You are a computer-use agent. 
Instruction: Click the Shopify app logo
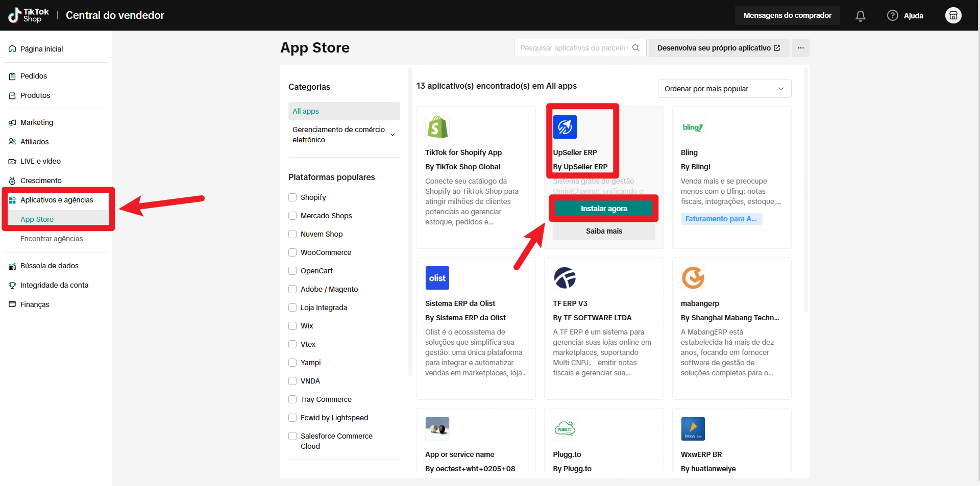[437, 127]
